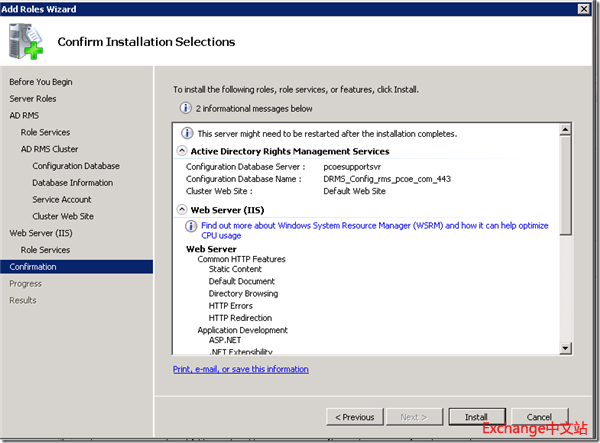Screen dimensions: 600x443
Task: Select the Service Account step
Action: click(62, 199)
